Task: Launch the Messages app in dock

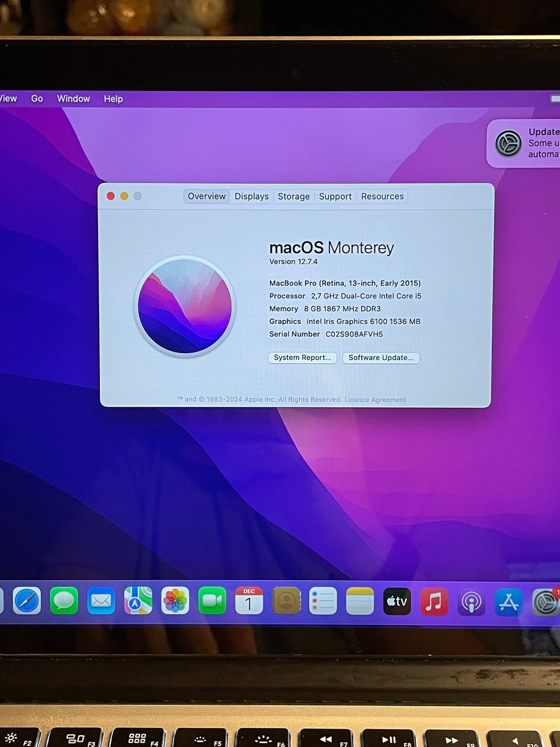Action: pyautogui.click(x=64, y=601)
